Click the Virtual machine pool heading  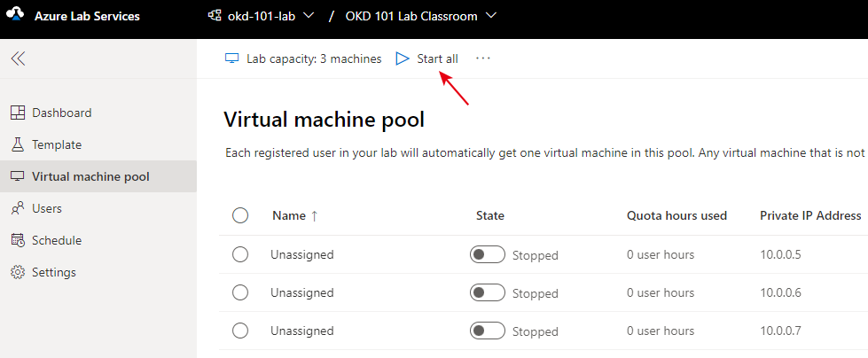click(x=324, y=120)
